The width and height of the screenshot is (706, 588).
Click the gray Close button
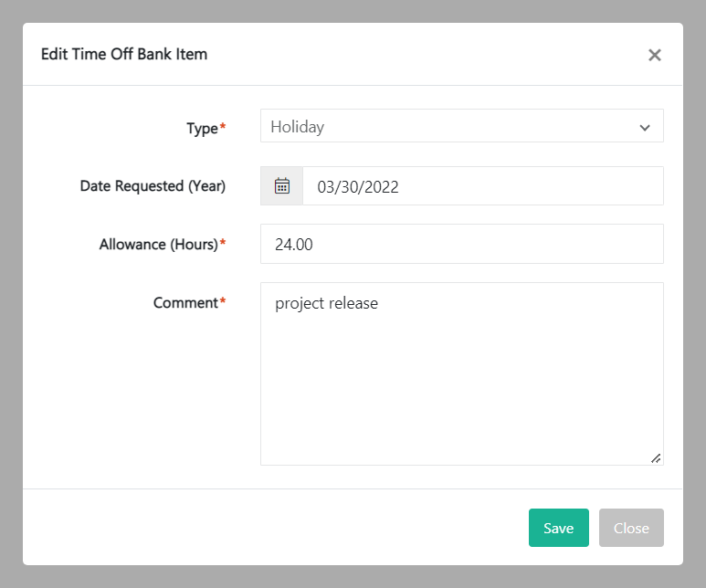(x=631, y=528)
